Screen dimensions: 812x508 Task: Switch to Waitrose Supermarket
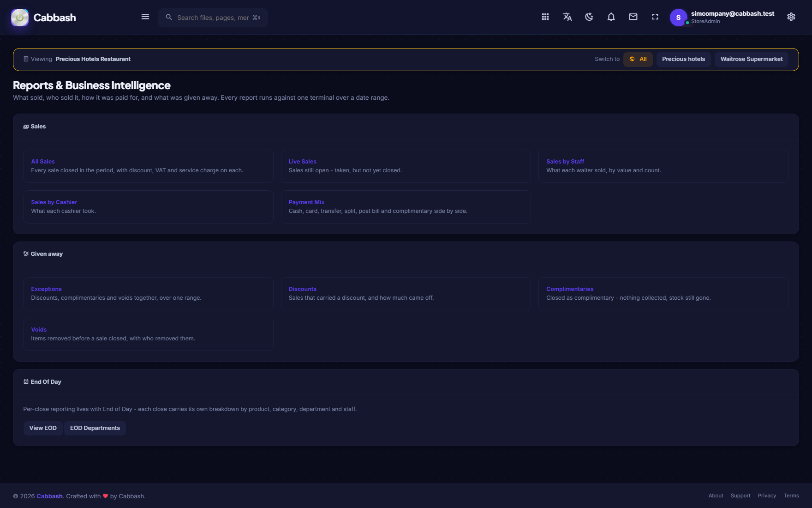tap(752, 59)
